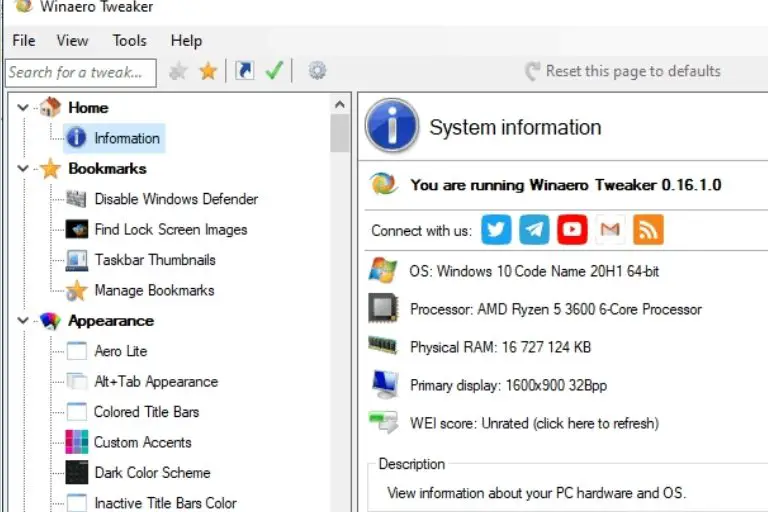Image resolution: width=768 pixels, height=512 pixels.
Task: Collapse the Bookmarks tree node
Action: coord(23,169)
